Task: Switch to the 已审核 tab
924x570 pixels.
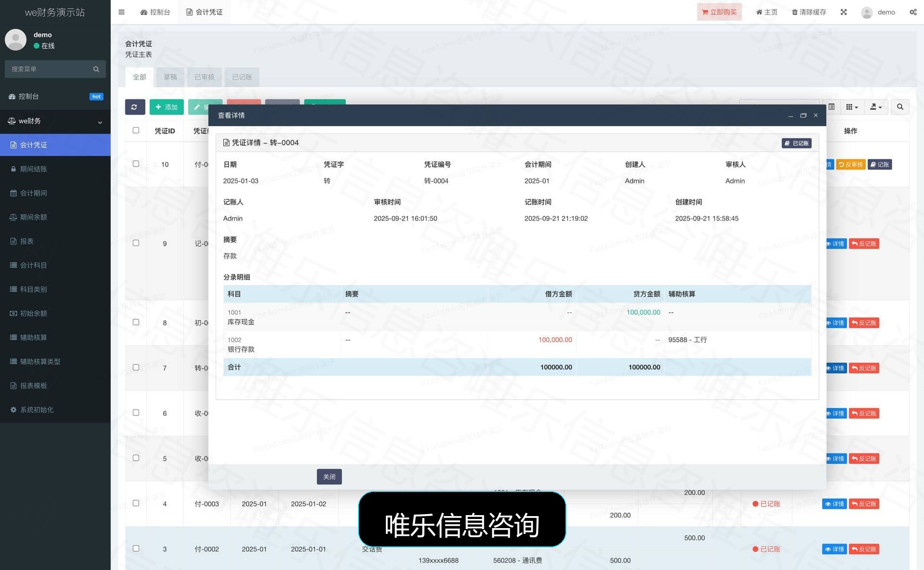Action: (x=205, y=77)
